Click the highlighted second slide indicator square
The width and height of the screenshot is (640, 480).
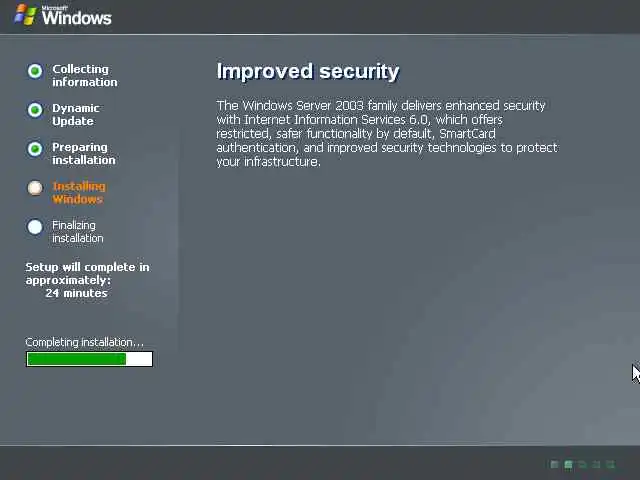click(x=568, y=464)
